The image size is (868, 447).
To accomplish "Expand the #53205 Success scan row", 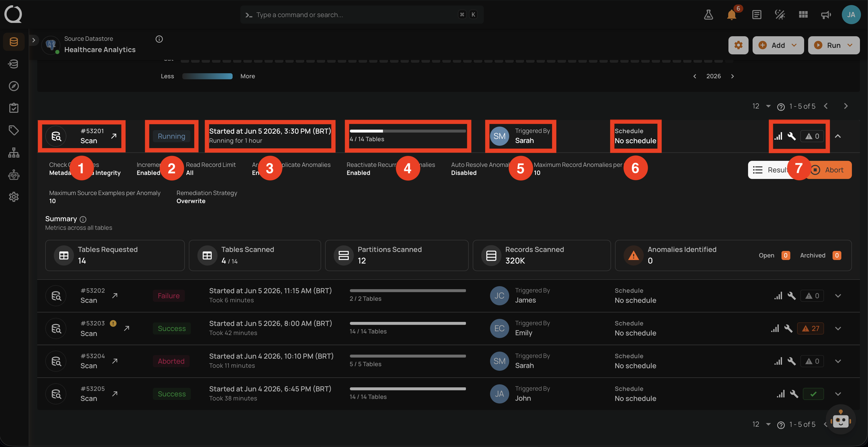I will (838, 394).
